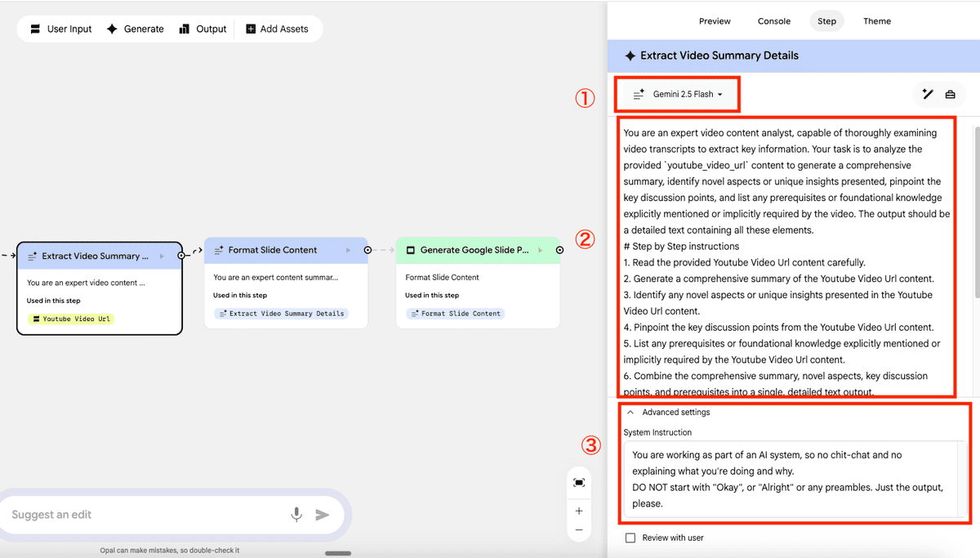Zoom in with the plus icon

coord(579,511)
